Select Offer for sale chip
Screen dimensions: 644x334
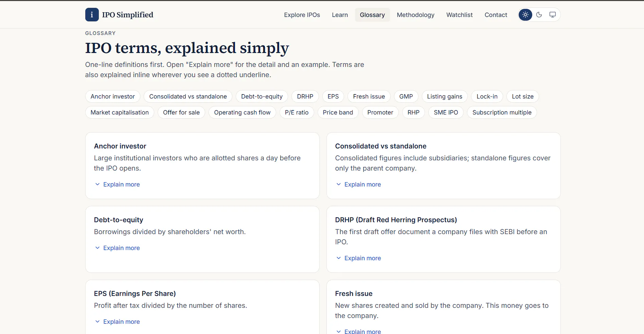tap(181, 112)
